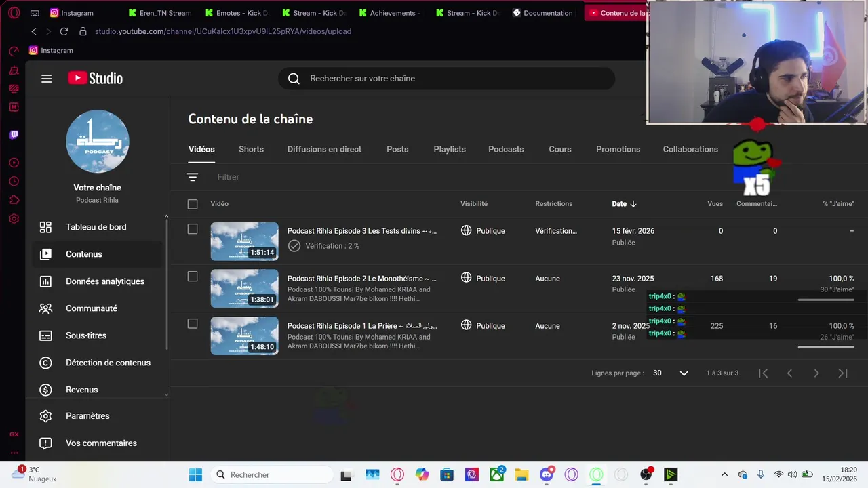Switch to the Posts tab
The height and width of the screenshot is (488, 868).
397,150
